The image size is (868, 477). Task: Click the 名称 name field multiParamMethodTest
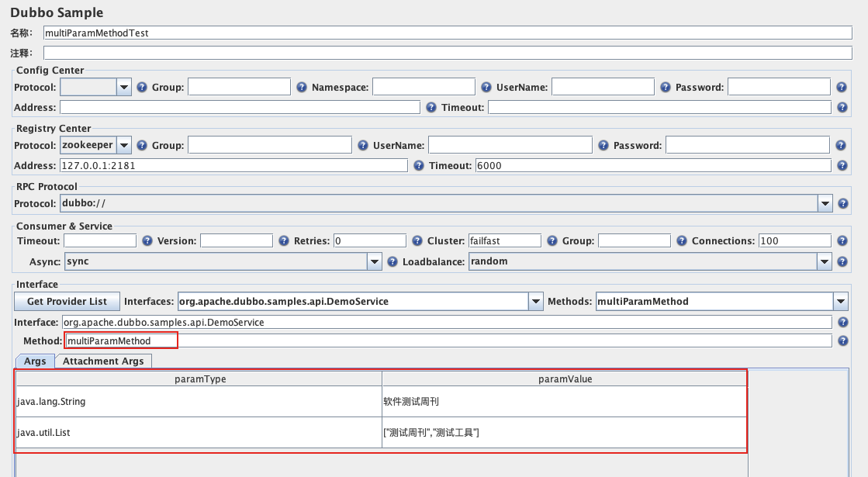pyautogui.click(x=448, y=33)
